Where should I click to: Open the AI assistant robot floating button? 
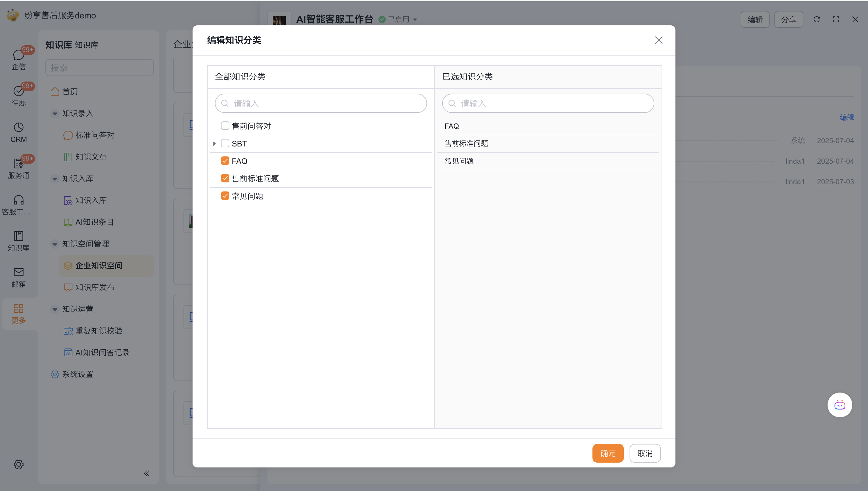click(x=839, y=405)
